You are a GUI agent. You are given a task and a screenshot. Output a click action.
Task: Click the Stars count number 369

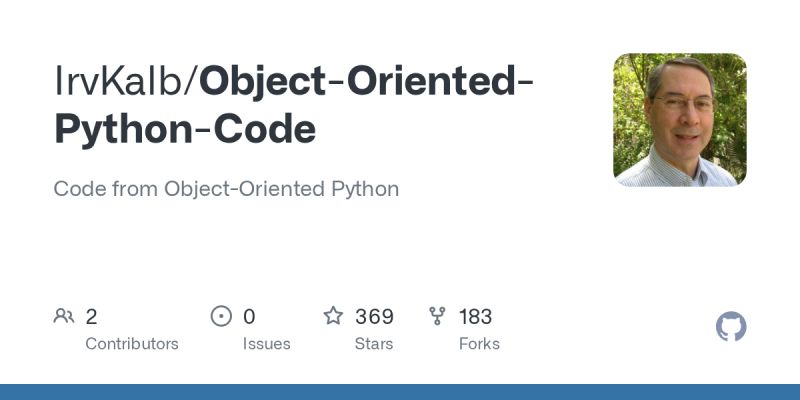tap(374, 317)
